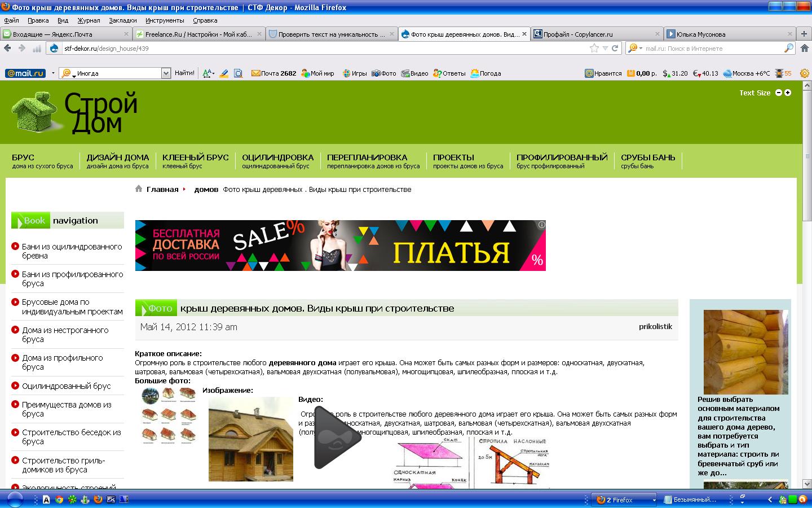
Task: Click the Нравится like button in toolbar
Action: click(x=603, y=73)
